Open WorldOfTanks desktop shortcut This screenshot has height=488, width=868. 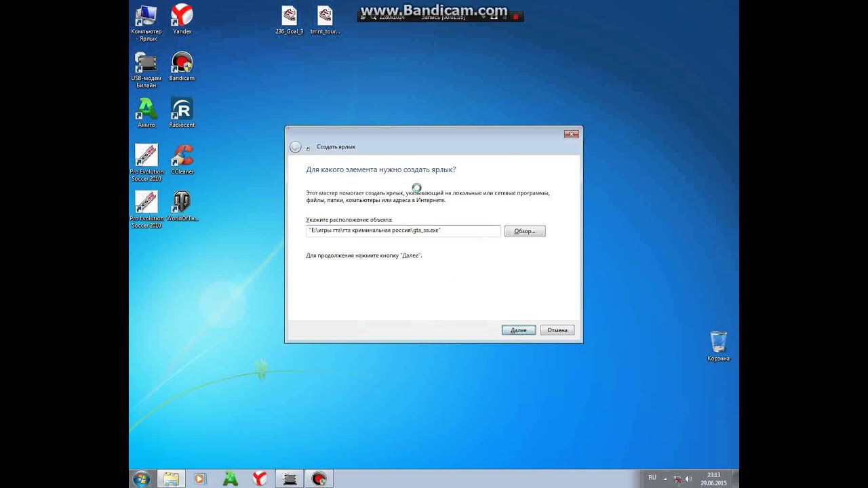(182, 206)
